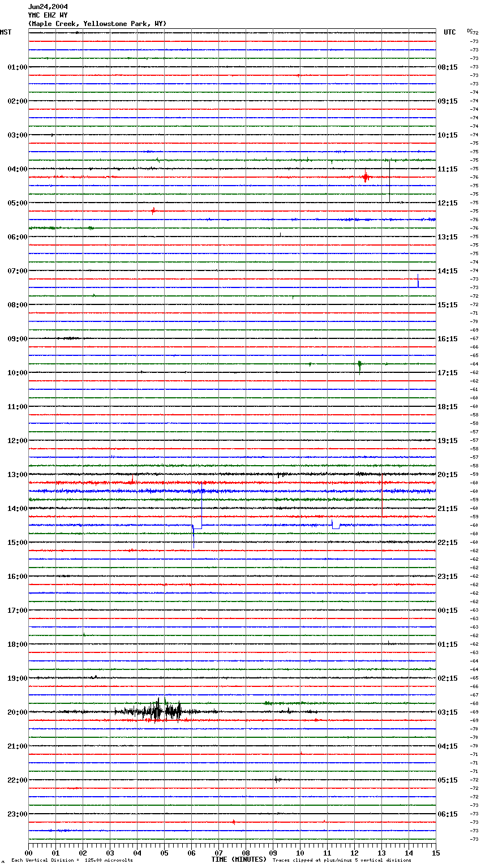Click the DC column header
The width and height of the screenshot is (481, 868).
click(469, 31)
